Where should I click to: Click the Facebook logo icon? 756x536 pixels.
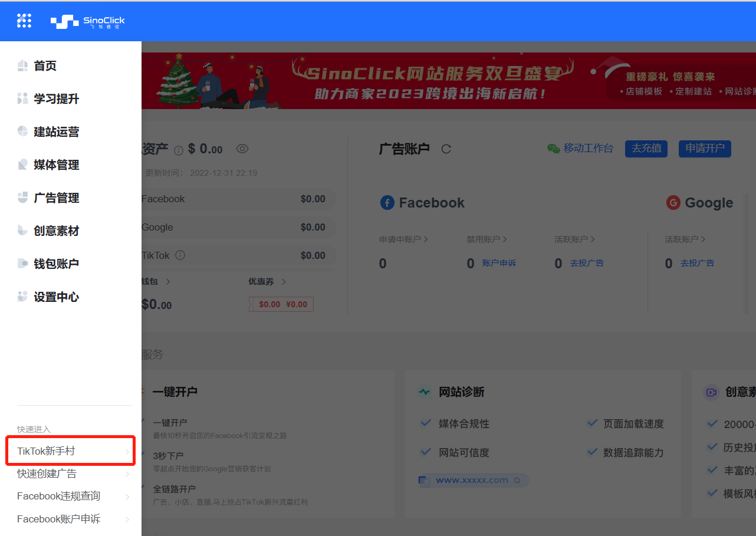(387, 203)
